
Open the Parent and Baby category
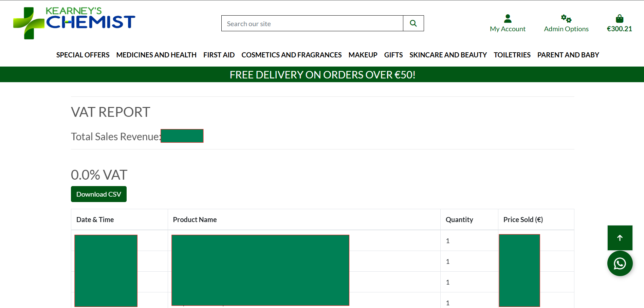(x=568, y=55)
